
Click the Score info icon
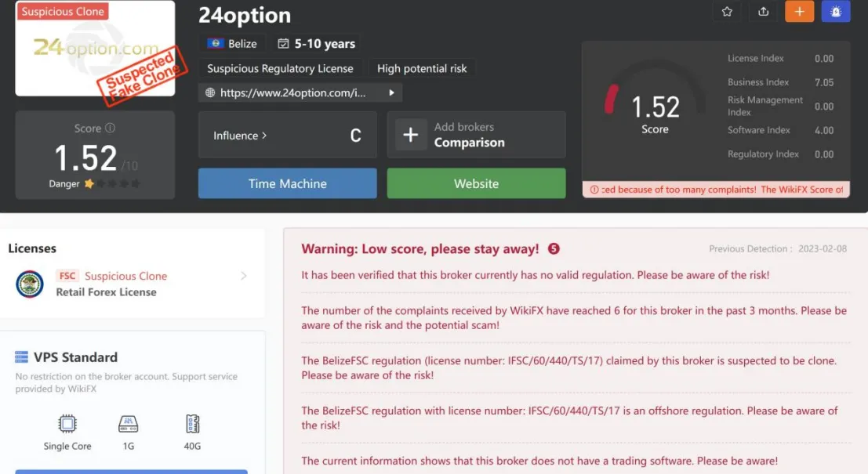point(110,128)
